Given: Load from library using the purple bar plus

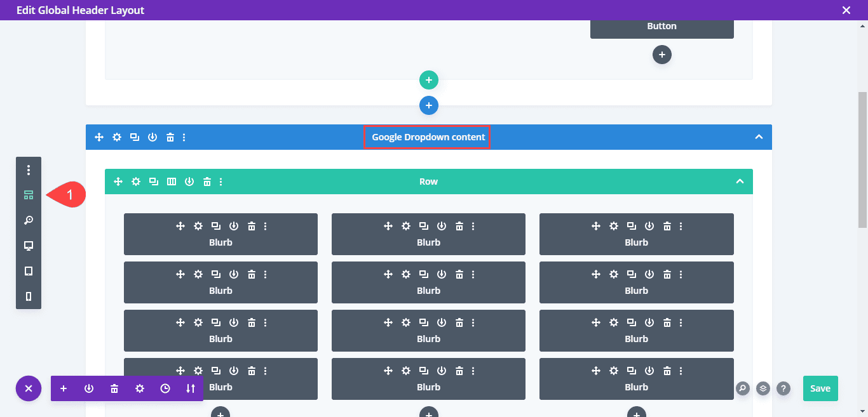Looking at the screenshot, I should tap(64, 388).
